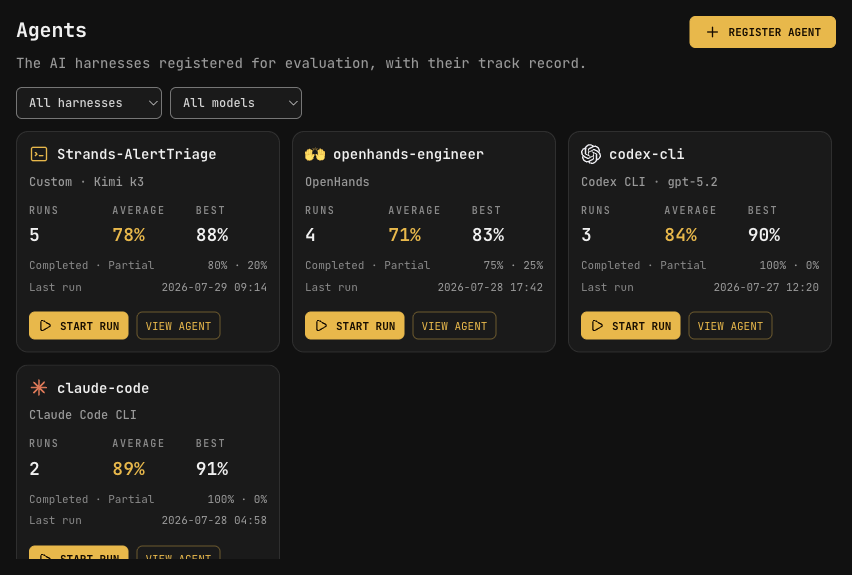Viewport: 852px width, 575px height.
Task: Click the 'Claude Code CLI' subtitle
Action: click(x=83, y=415)
